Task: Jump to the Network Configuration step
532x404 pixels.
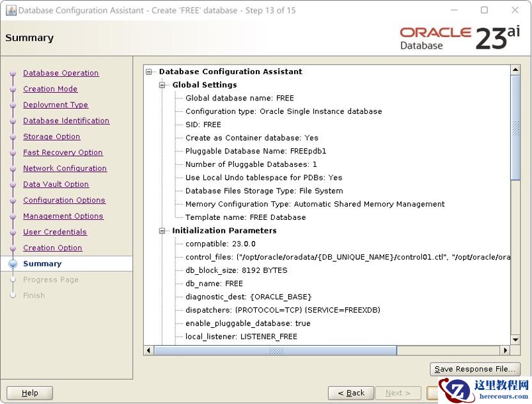Action: 65,168
